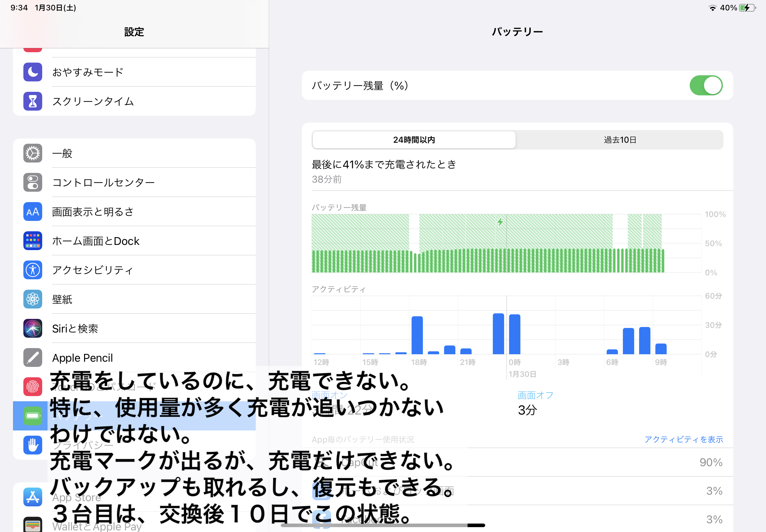Click the アクティビティを表示 link
766x532 pixels.
click(x=683, y=439)
